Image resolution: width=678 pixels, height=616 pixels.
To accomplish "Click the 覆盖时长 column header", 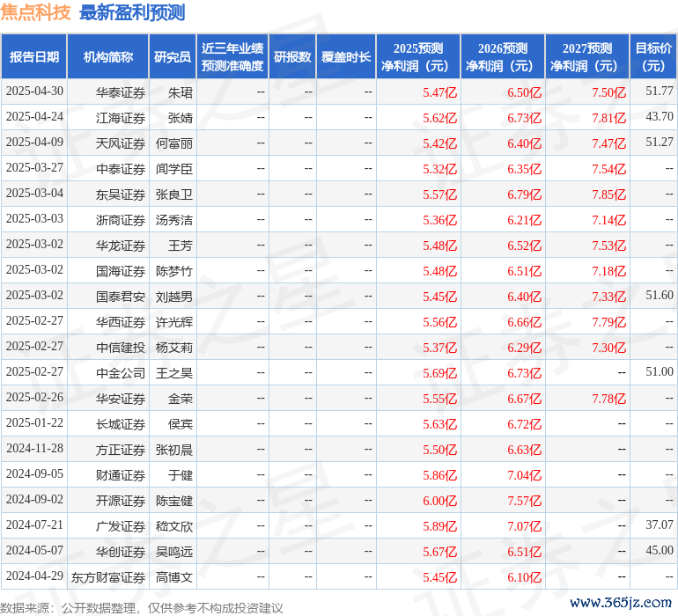I will coord(346,56).
